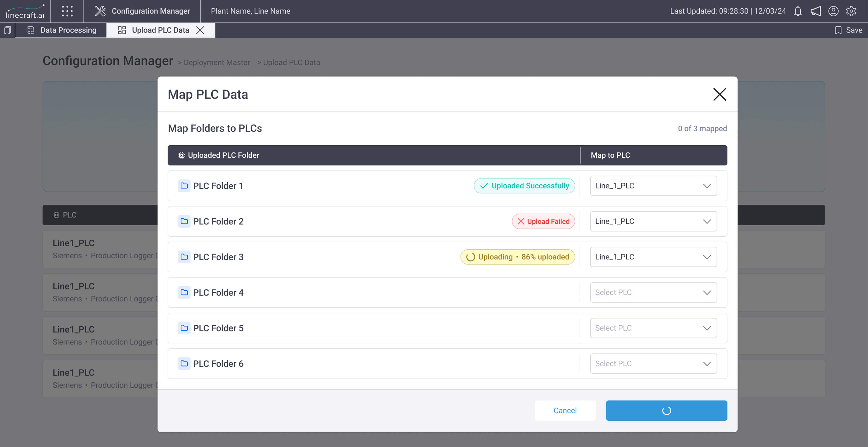Click the Upload PLC Data breadcrumb

tap(291, 63)
